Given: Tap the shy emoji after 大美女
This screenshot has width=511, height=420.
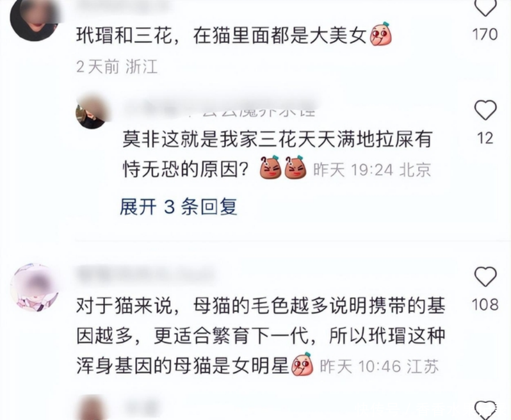Looking at the screenshot, I should tap(380, 34).
